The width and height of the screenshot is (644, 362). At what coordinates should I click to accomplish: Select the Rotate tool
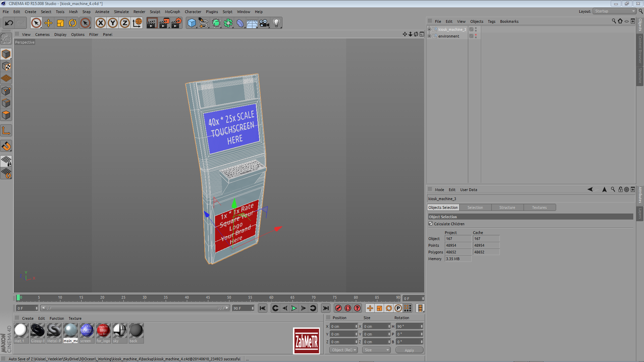click(x=72, y=23)
